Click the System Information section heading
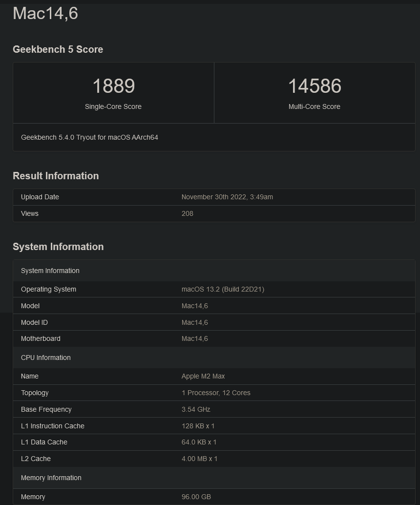The image size is (420, 505). point(58,247)
